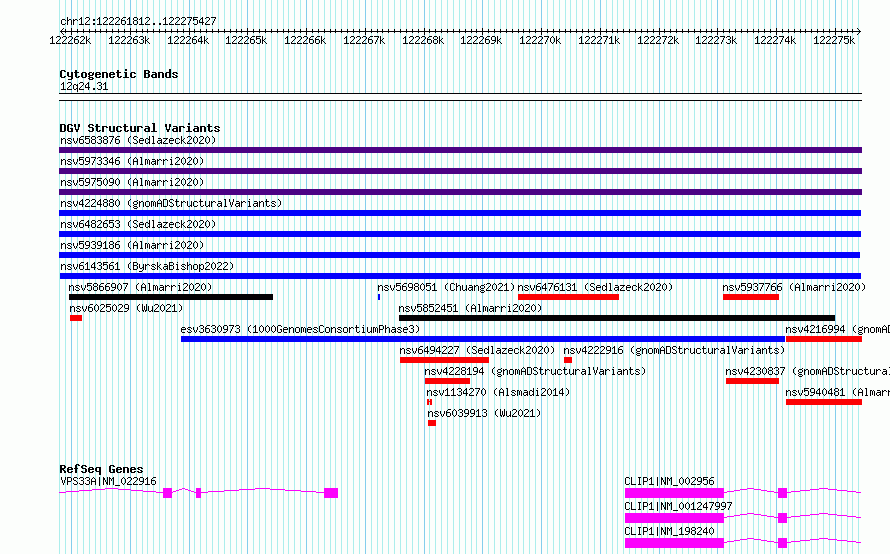The image size is (890, 554).
Task: Click the VPS33A|NM_022916 gene label
Action: [108, 481]
